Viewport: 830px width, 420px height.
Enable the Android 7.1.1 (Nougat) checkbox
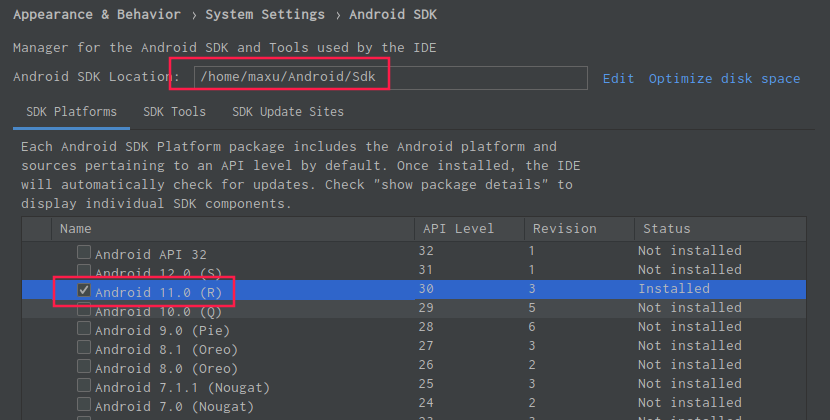point(84,386)
